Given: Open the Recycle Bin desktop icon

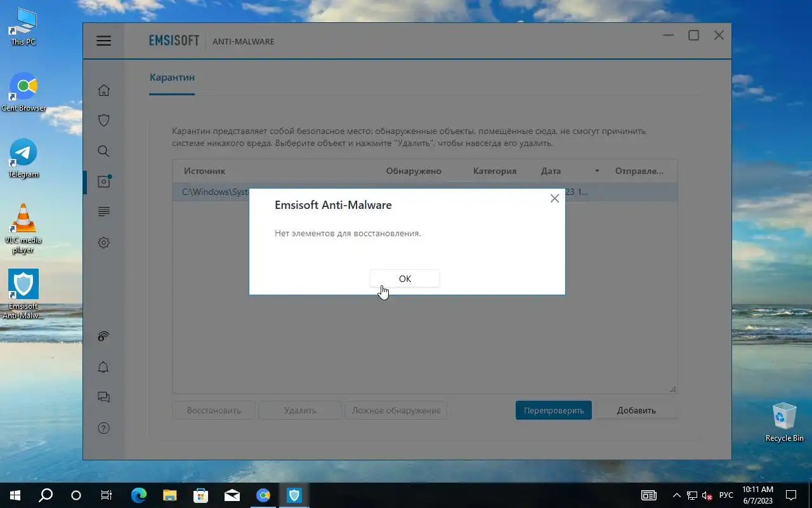Looking at the screenshot, I should 784,422.
